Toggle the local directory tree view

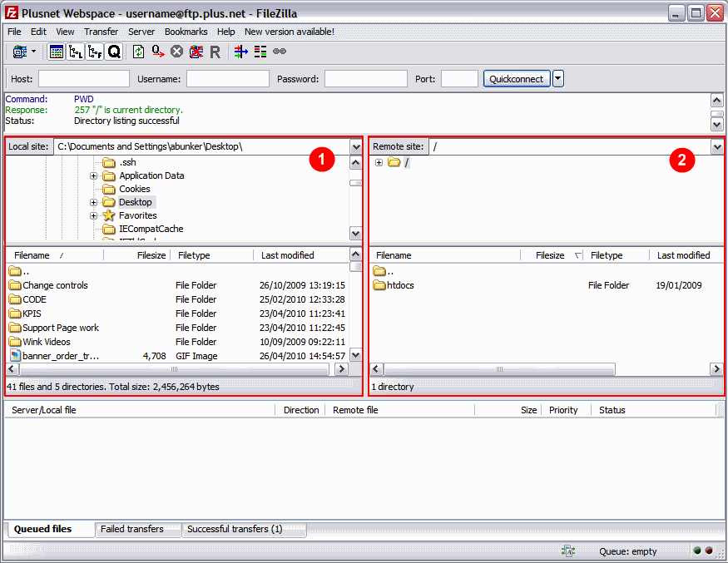76,52
